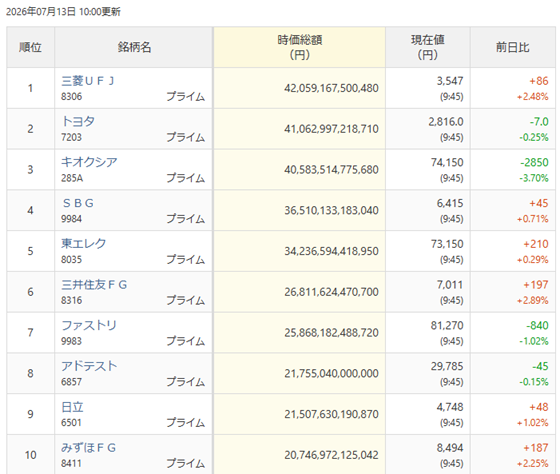560x474 pixels.
Task: Select market cap 40,583,514,775,680
Action: tap(331, 170)
